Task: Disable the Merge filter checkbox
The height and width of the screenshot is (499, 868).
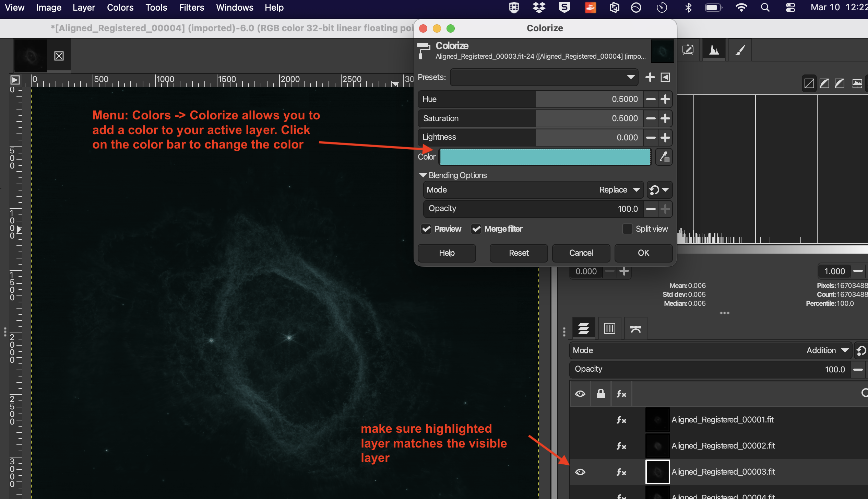Action: click(x=476, y=229)
